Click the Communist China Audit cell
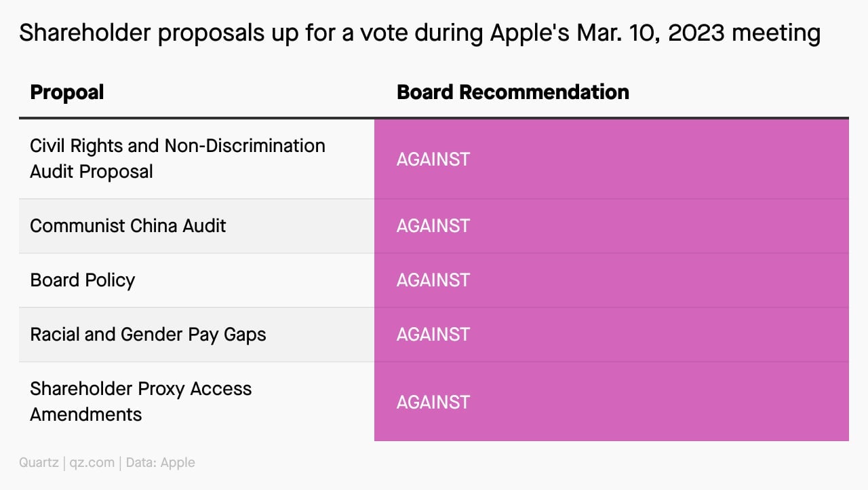The image size is (868, 490). click(x=197, y=226)
